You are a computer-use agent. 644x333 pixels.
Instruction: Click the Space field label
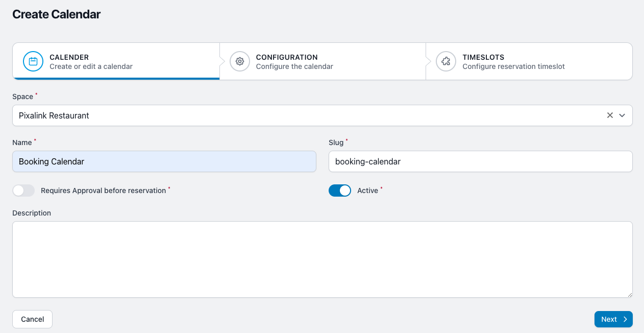click(x=23, y=97)
